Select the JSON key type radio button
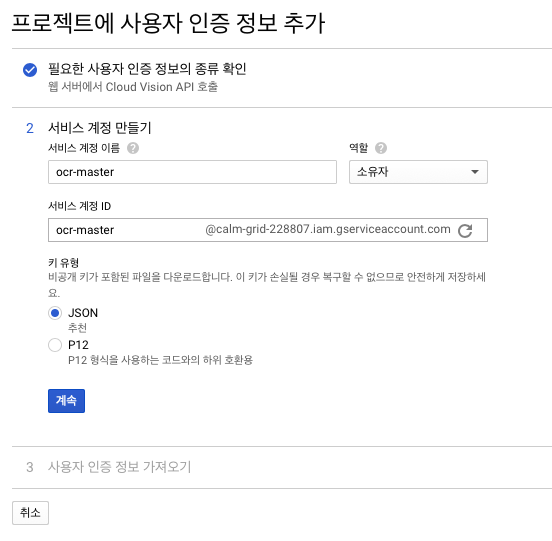 pyautogui.click(x=55, y=313)
